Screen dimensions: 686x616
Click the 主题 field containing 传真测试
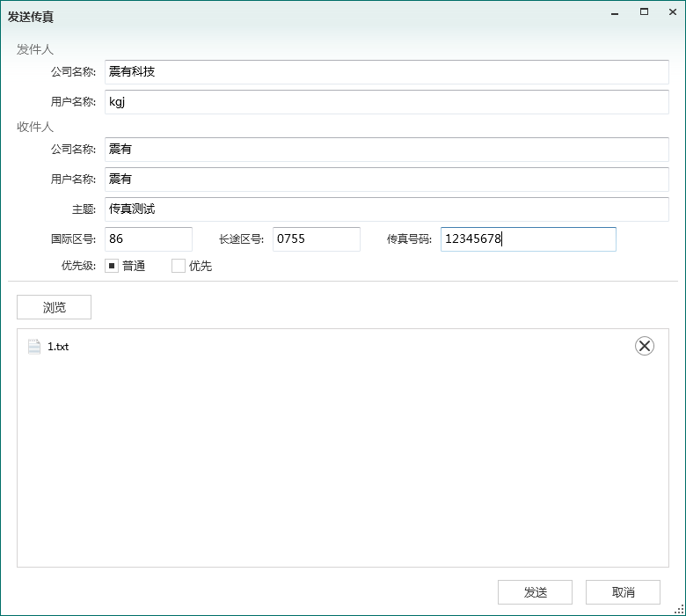coord(386,209)
